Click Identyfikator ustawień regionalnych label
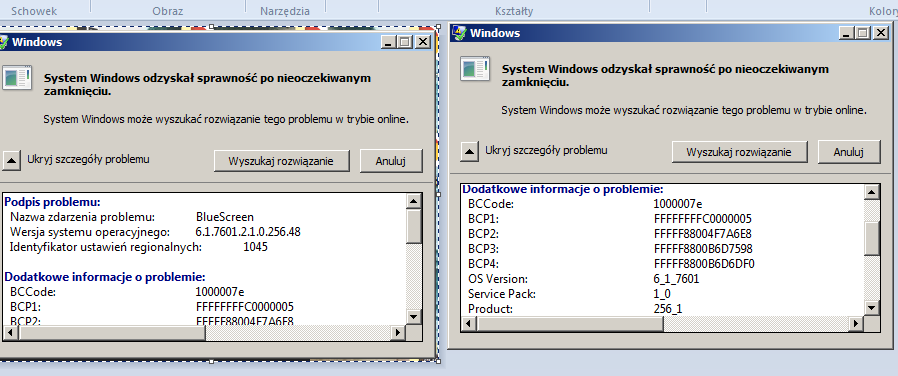 pos(107,247)
